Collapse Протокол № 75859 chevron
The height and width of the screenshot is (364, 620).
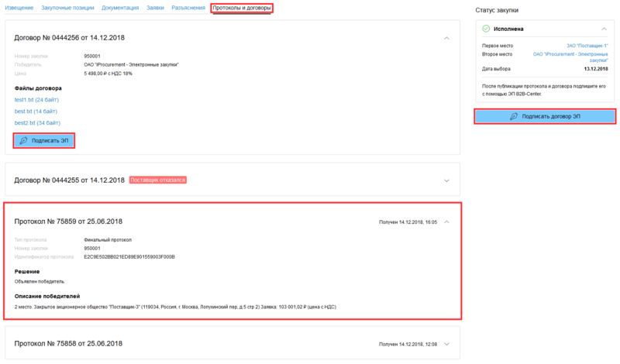click(446, 221)
